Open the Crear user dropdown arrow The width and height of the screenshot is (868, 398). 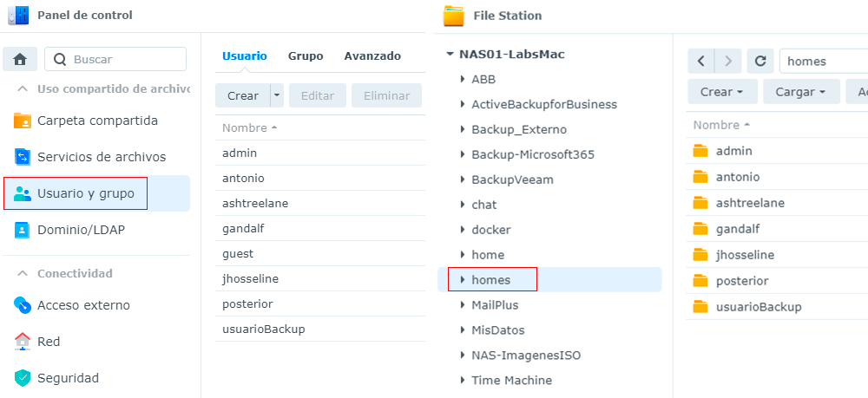click(277, 95)
